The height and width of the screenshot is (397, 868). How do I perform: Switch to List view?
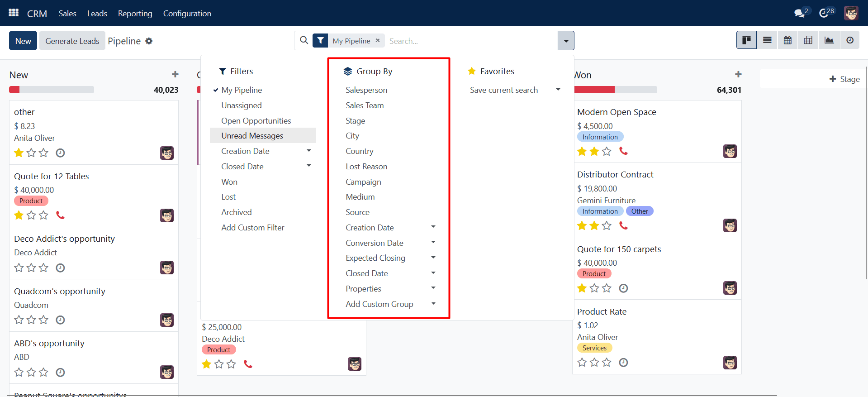(767, 40)
